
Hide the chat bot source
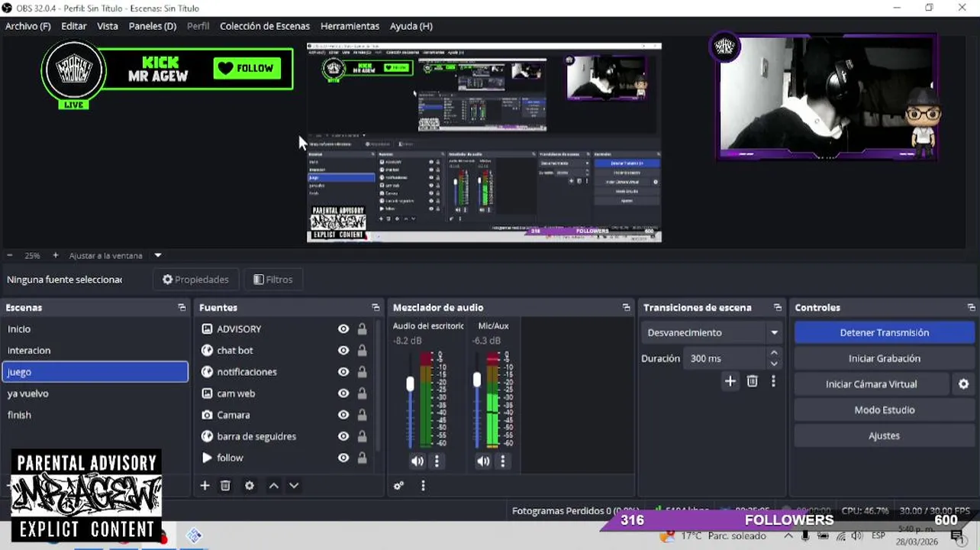343,351
